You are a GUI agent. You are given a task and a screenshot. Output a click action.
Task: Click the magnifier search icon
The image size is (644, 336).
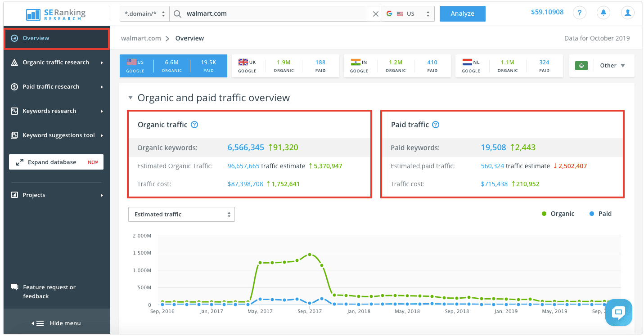click(x=178, y=14)
